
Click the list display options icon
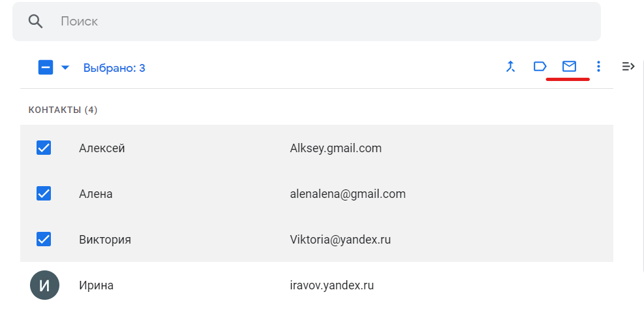click(x=628, y=67)
